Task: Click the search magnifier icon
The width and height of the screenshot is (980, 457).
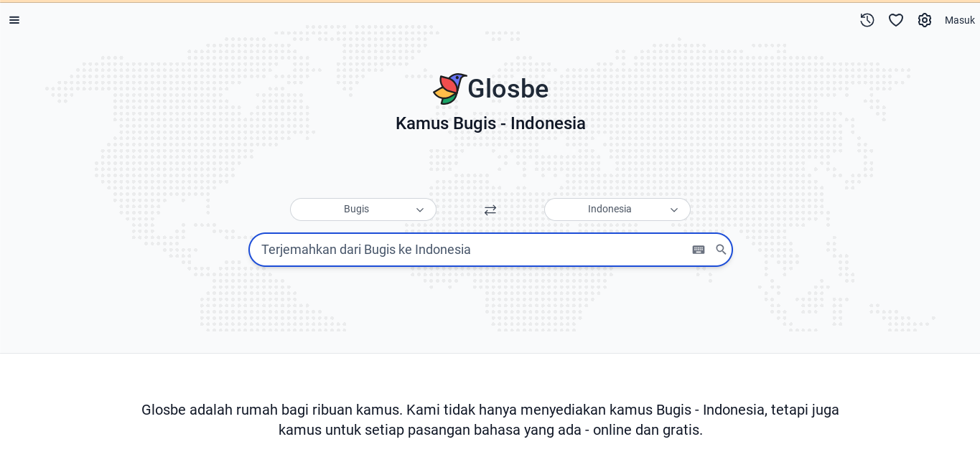Action: pyautogui.click(x=721, y=250)
